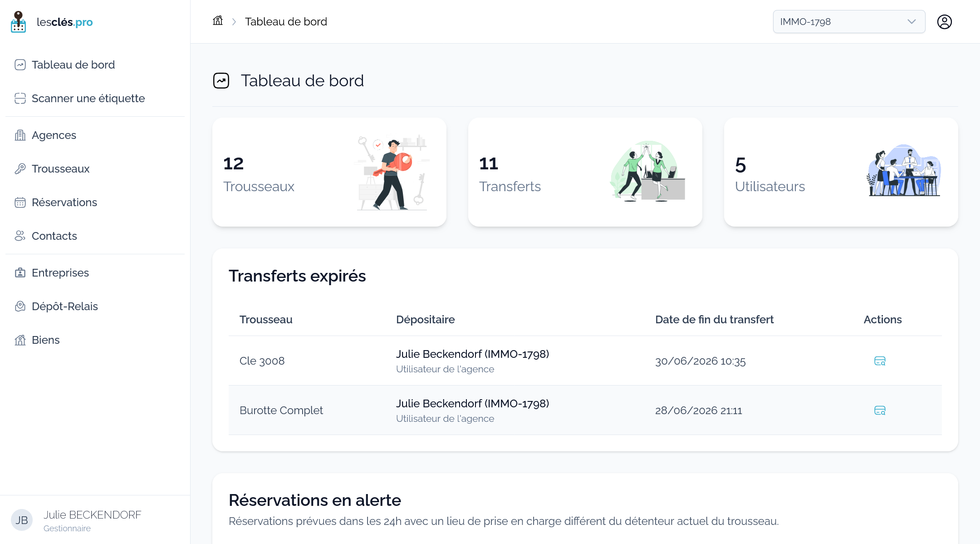Click the Entreprises badge icon
Screen dimensions: 980x544
click(20, 273)
